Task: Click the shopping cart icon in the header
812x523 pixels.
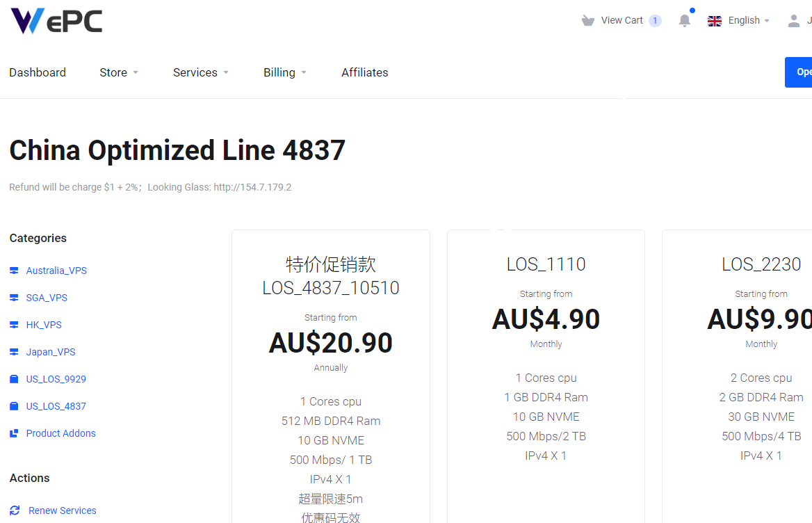Action: [587, 20]
